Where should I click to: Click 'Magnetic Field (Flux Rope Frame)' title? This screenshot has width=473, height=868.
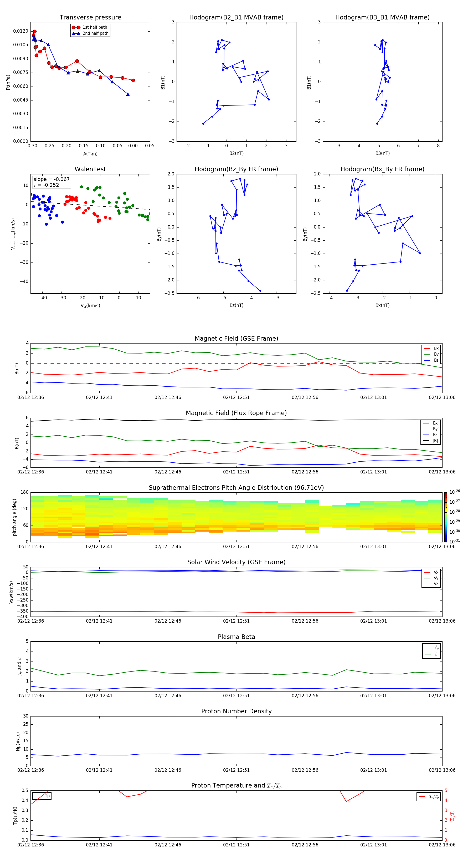236,413
